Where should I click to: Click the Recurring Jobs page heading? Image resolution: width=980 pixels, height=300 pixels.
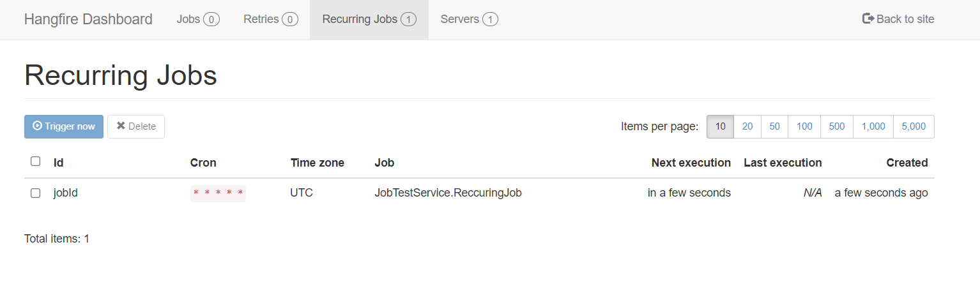[x=121, y=76]
